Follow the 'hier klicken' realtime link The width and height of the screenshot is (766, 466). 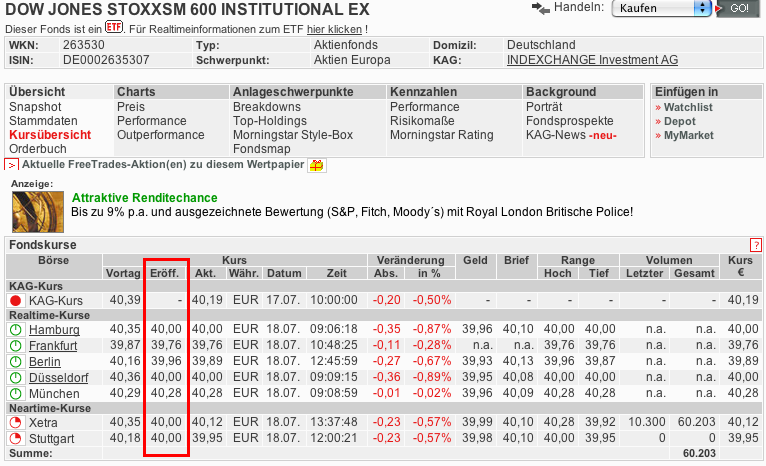pyautogui.click(x=334, y=29)
